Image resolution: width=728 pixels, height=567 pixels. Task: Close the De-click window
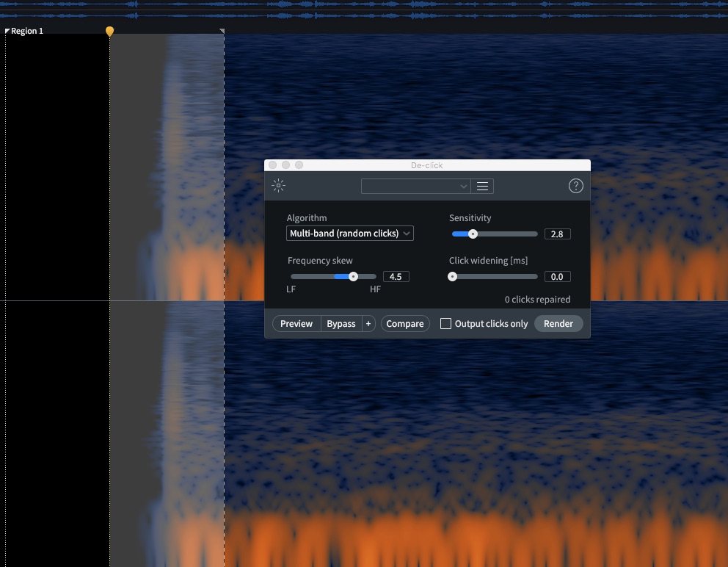click(273, 165)
